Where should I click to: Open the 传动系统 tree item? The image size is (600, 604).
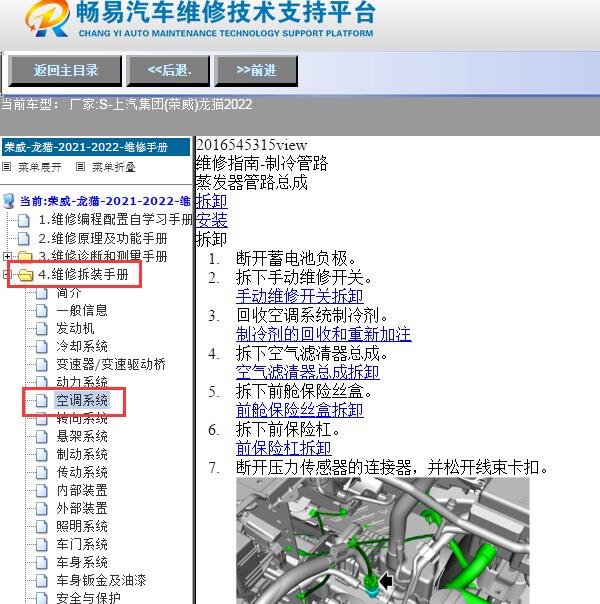tap(82, 472)
